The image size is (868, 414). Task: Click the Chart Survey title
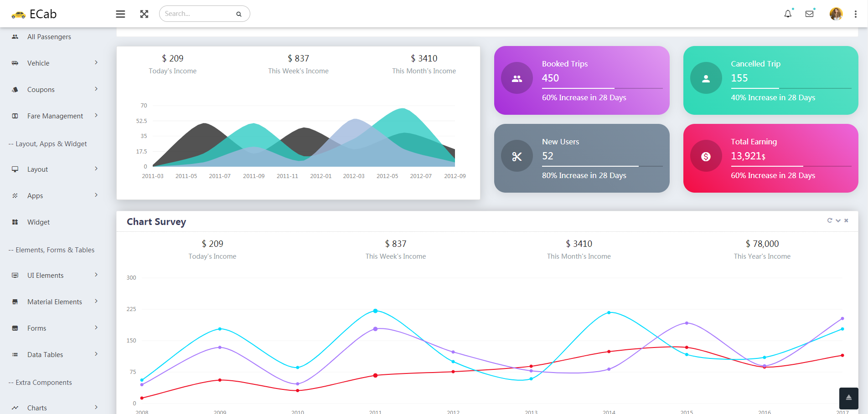156,221
